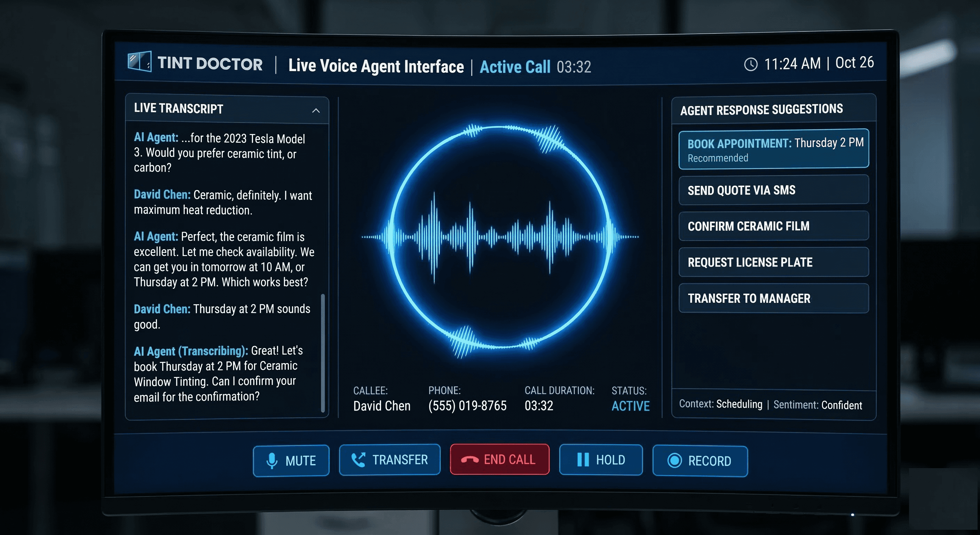This screenshot has height=535, width=980.
Task: Choose Send Quote via SMS
Action: pyautogui.click(x=774, y=191)
